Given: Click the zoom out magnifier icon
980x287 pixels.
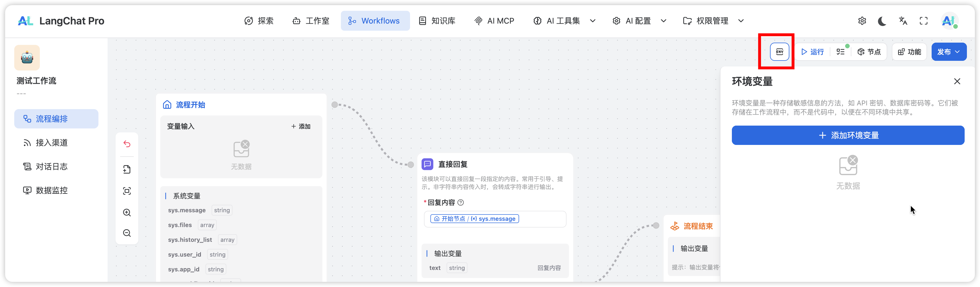Looking at the screenshot, I should [x=127, y=233].
